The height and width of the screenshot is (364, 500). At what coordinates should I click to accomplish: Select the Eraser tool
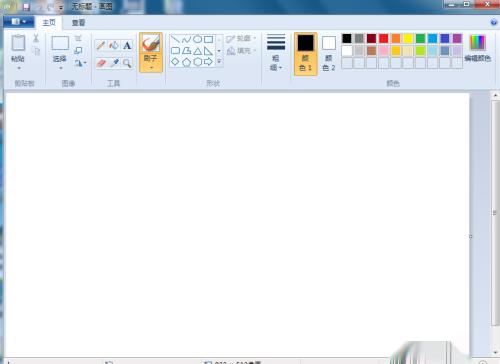coord(101,63)
